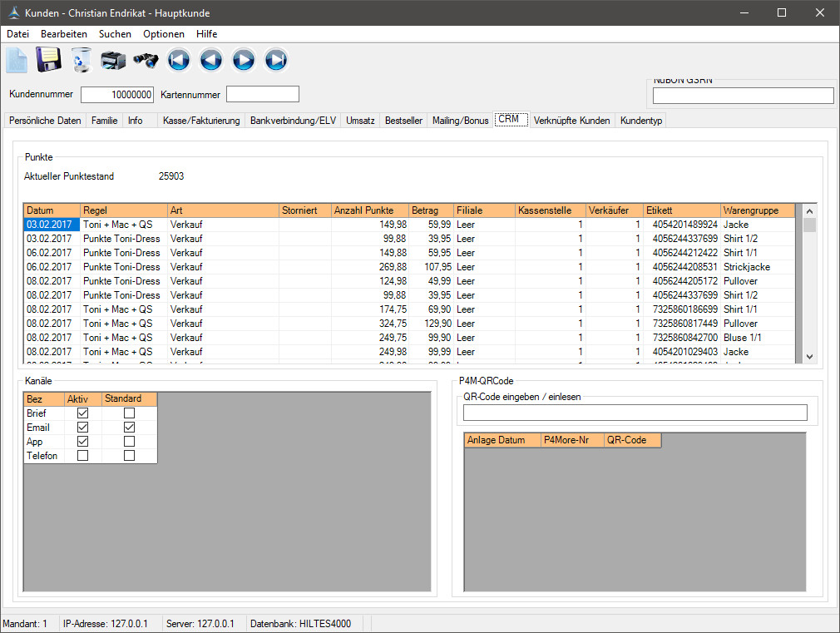Viewport: 840px width, 633px height.
Task: Open the Optionen menu
Action: [x=164, y=34]
